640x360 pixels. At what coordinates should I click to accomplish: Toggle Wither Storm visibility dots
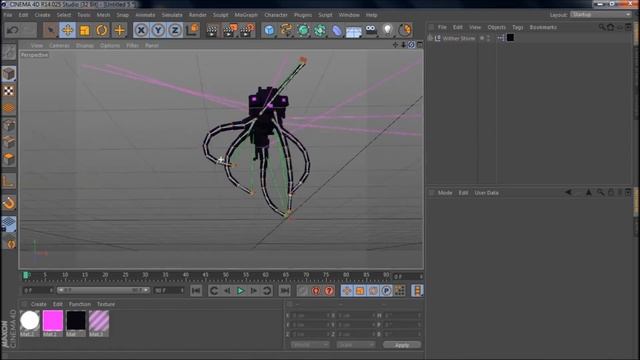(488, 38)
